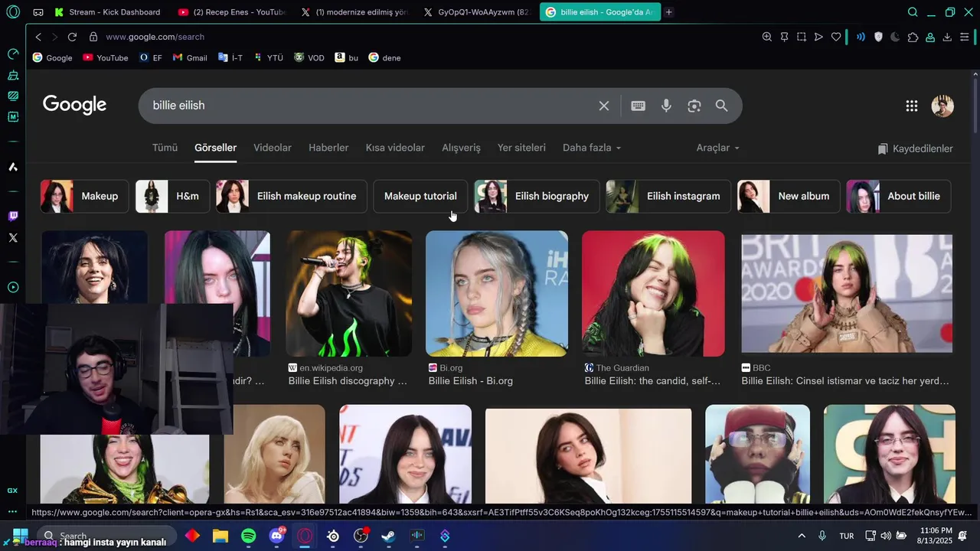Add page to bookmarks with heart icon

[x=836, y=37]
